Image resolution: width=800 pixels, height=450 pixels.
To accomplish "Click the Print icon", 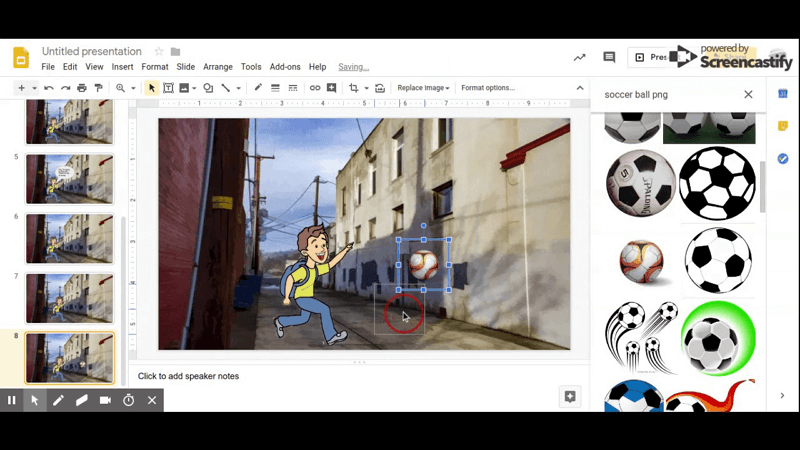I will click(x=82, y=88).
